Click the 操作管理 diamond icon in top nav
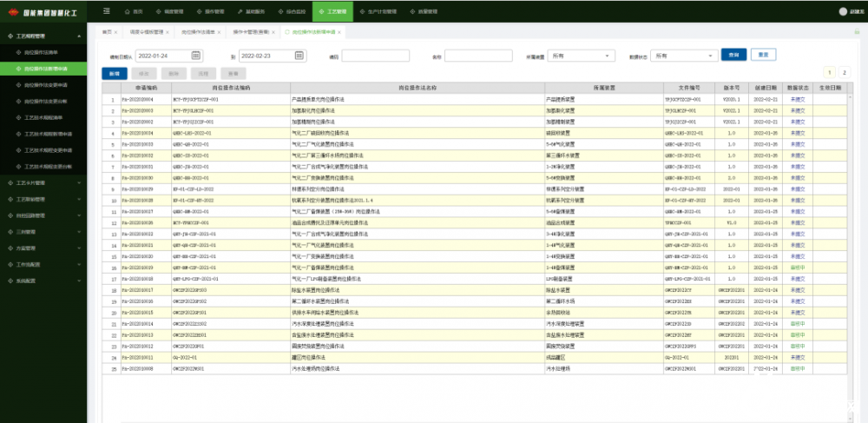 coord(200,11)
